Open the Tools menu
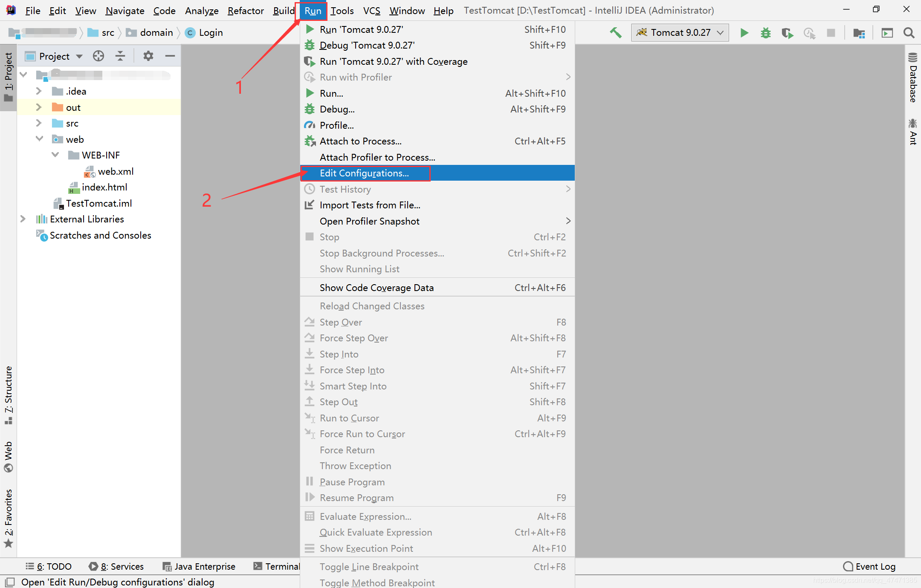 [x=342, y=11]
